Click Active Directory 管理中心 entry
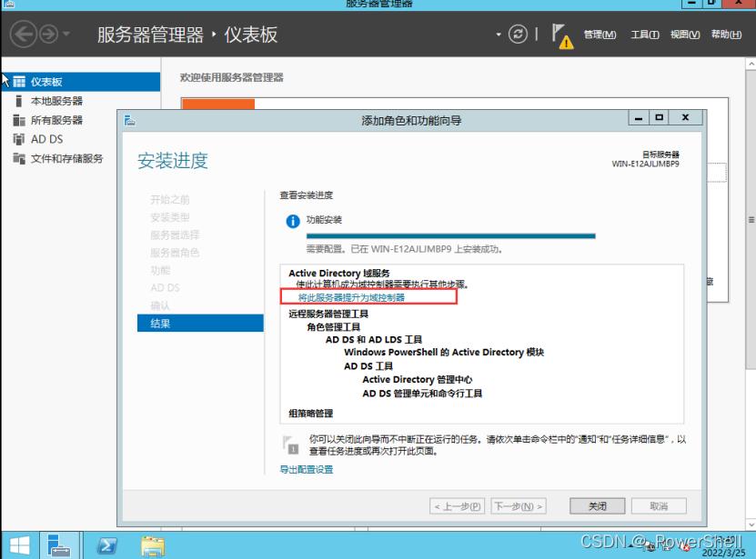Screen dimensions: 756x559 click(417, 380)
